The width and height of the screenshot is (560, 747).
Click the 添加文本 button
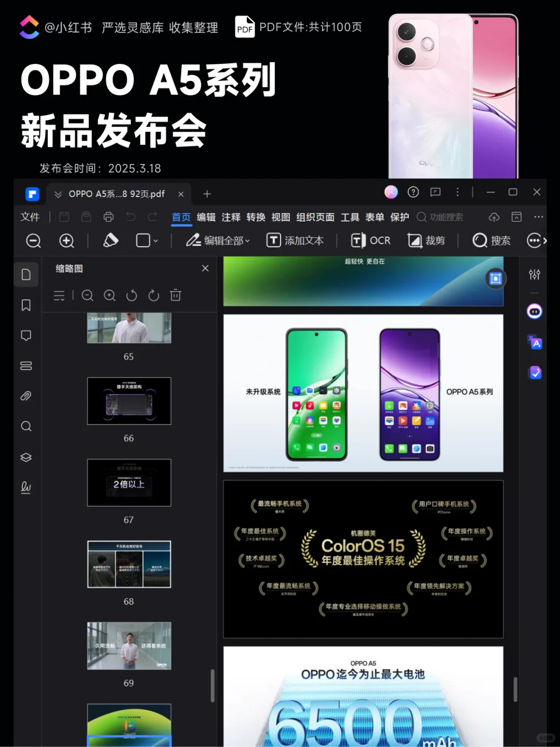click(x=295, y=240)
